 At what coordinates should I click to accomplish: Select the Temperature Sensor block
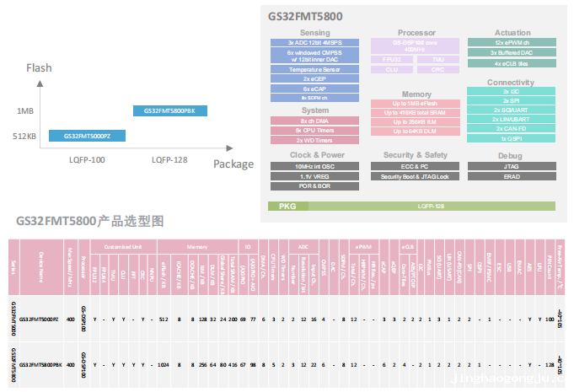tap(314, 69)
